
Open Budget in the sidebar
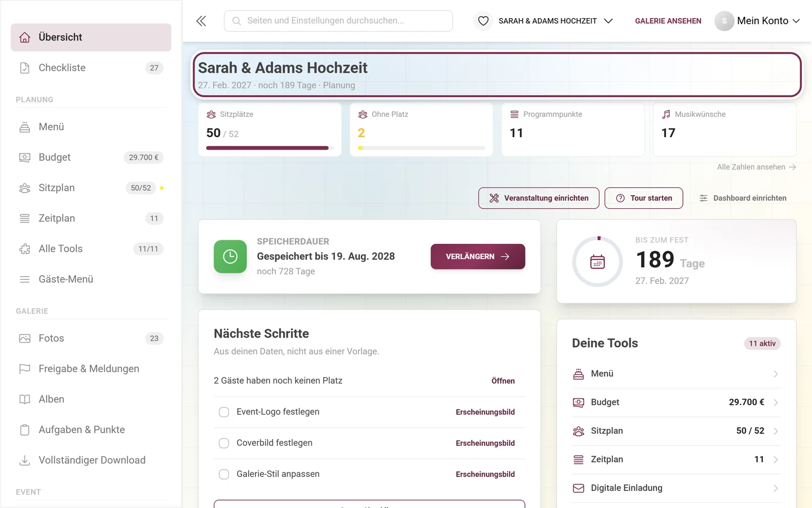coord(91,157)
